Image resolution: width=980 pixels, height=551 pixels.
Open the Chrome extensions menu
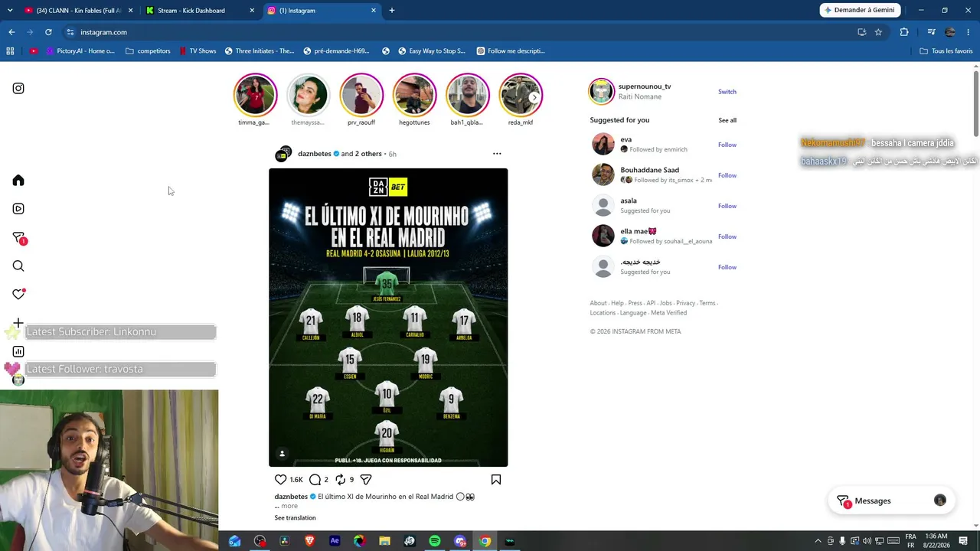(904, 32)
